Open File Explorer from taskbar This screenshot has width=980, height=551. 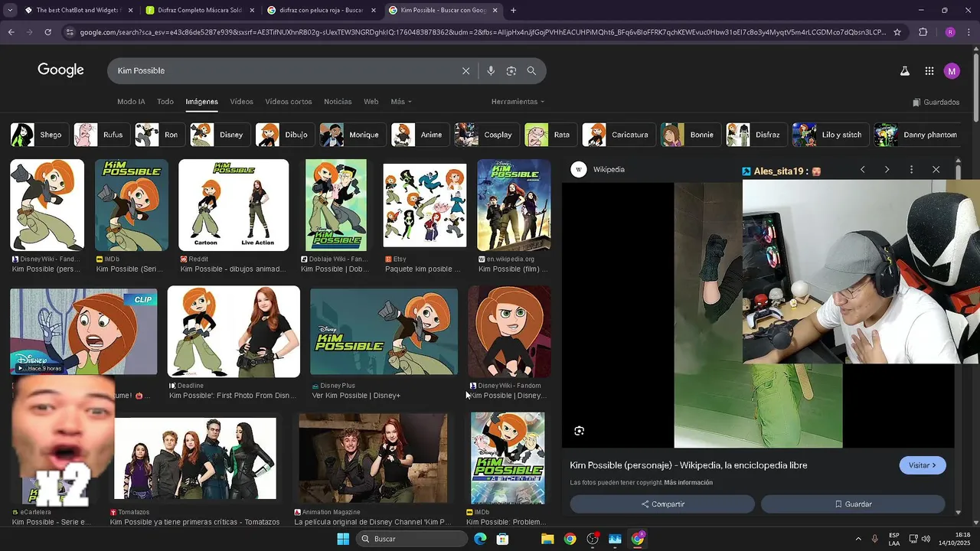tap(547, 539)
